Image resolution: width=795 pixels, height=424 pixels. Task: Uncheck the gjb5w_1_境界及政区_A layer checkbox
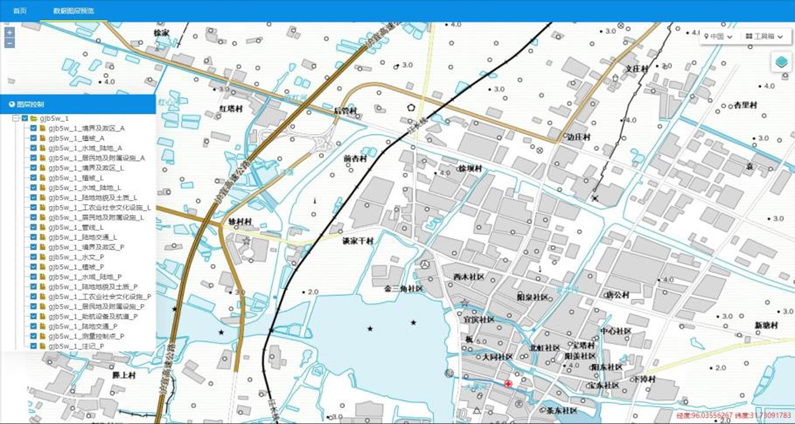click(33, 128)
